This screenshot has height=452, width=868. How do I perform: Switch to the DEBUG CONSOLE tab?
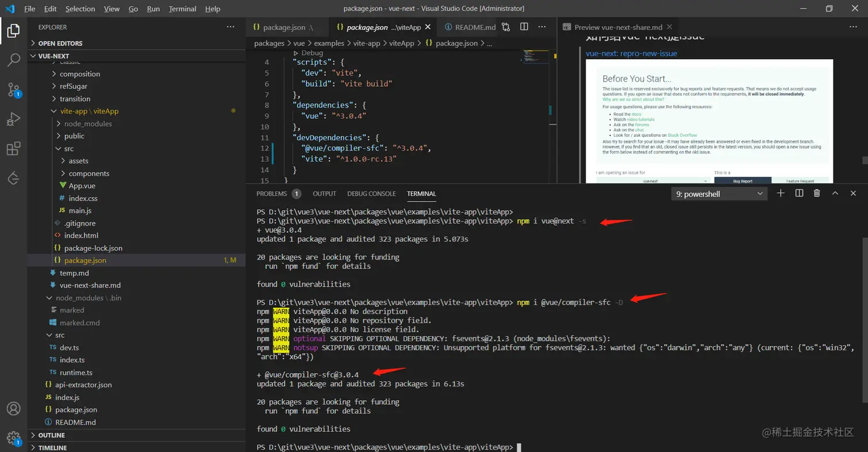[371, 194]
